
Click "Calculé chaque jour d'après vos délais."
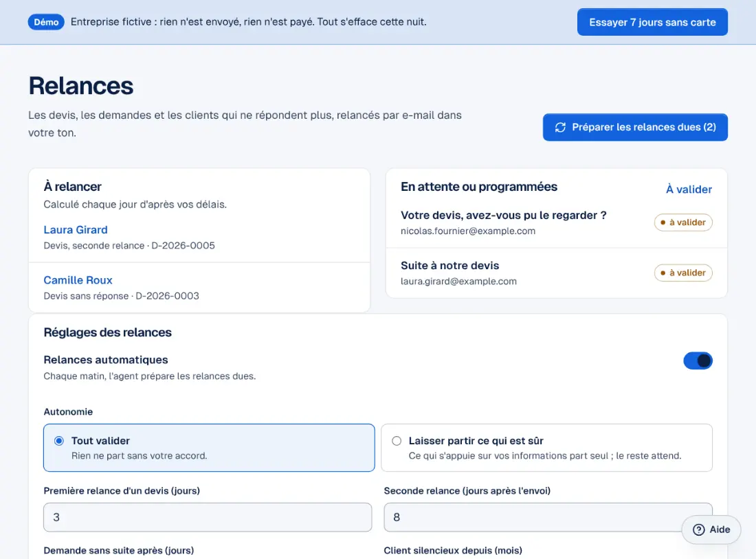tap(135, 205)
